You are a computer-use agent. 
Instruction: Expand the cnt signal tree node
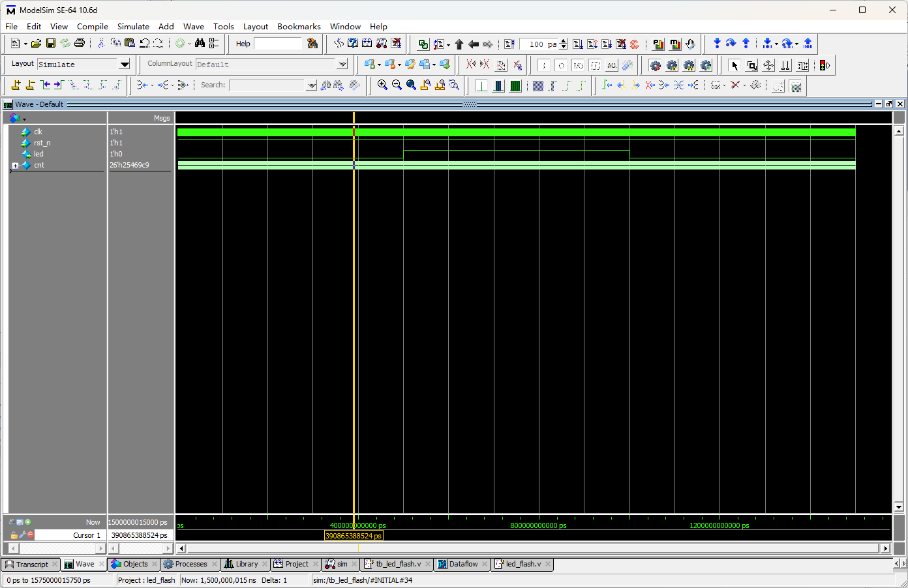point(15,166)
